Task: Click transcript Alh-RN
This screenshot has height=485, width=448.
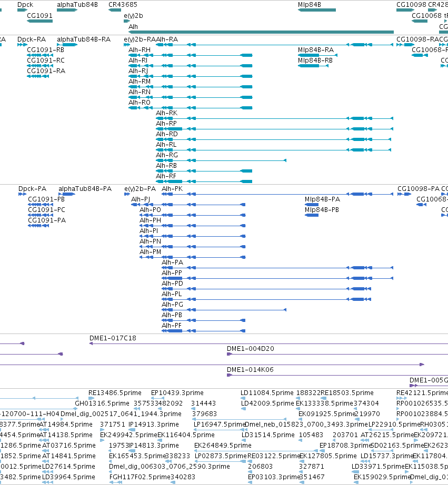Action: point(191,97)
